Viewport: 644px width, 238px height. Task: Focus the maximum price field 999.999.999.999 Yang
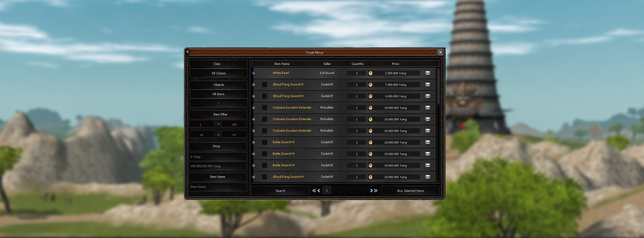point(218,166)
